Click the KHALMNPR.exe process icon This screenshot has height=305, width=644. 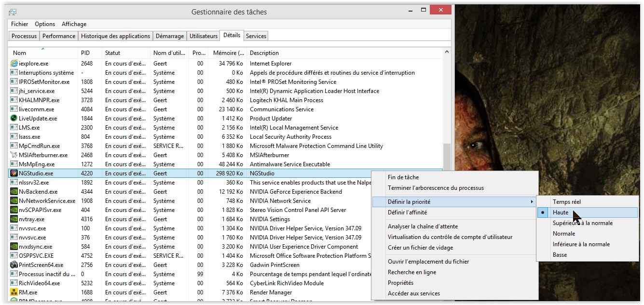coord(14,100)
